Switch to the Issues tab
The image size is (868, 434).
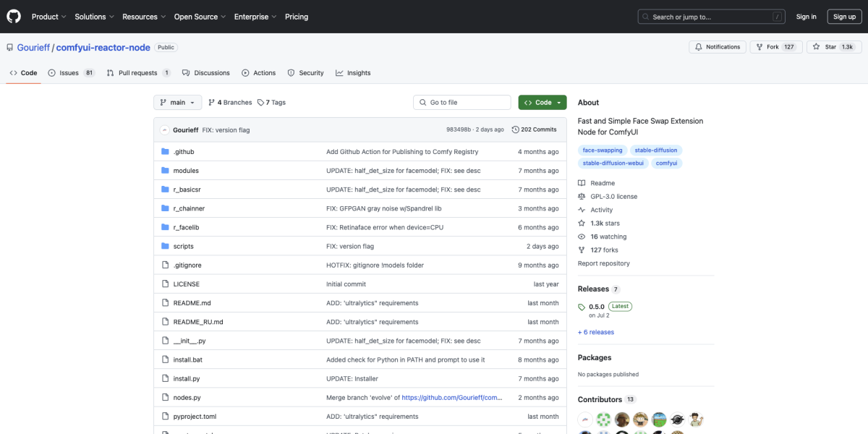tap(71, 73)
